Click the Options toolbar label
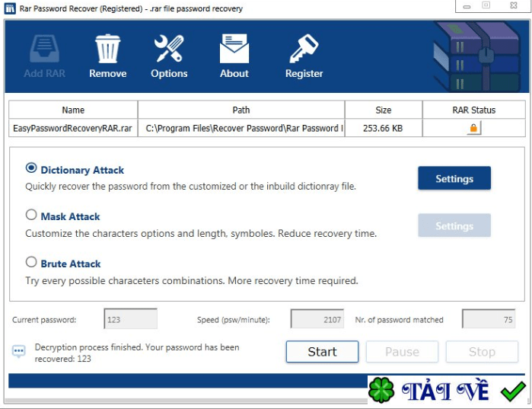The image size is (532, 409). 169,73
